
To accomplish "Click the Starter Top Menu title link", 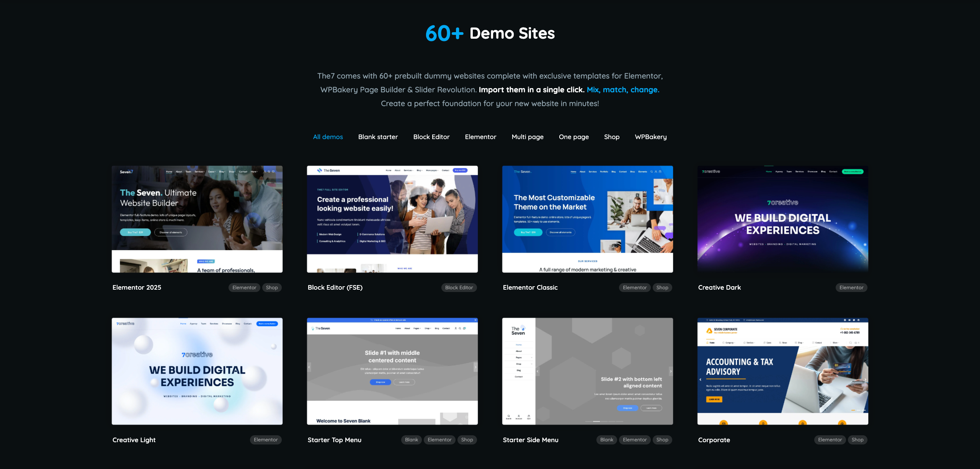I will (334, 440).
